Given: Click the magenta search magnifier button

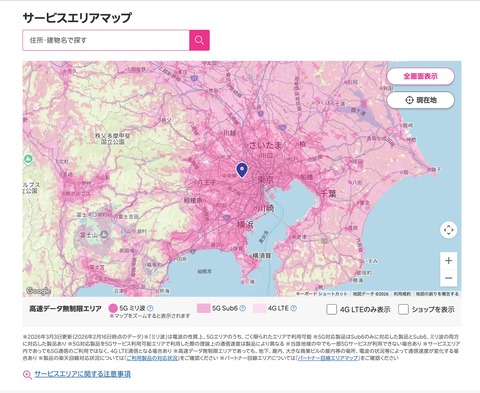Looking at the screenshot, I should click(x=199, y=40).
